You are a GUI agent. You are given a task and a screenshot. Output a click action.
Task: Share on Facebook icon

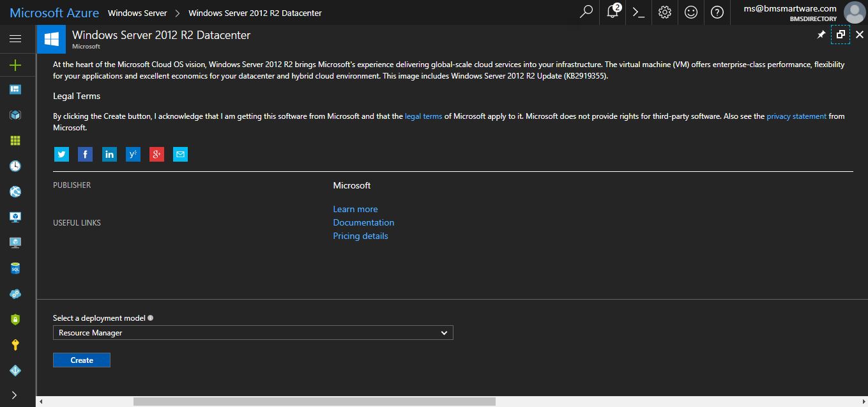[x=85, y=154]
